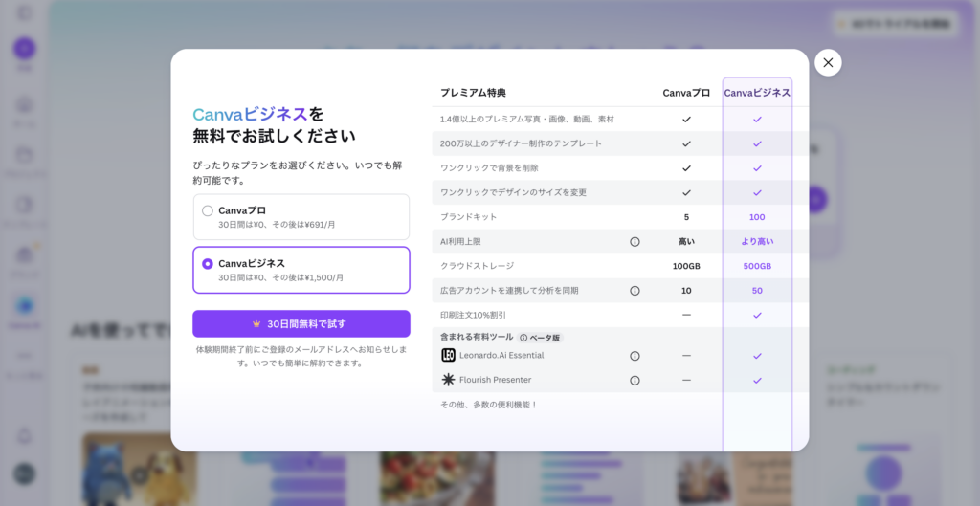Viewport: 980px width, 506px height.
Task: Click the 500GB storage value
Action: pyautogui.click(x=757, y=266)
